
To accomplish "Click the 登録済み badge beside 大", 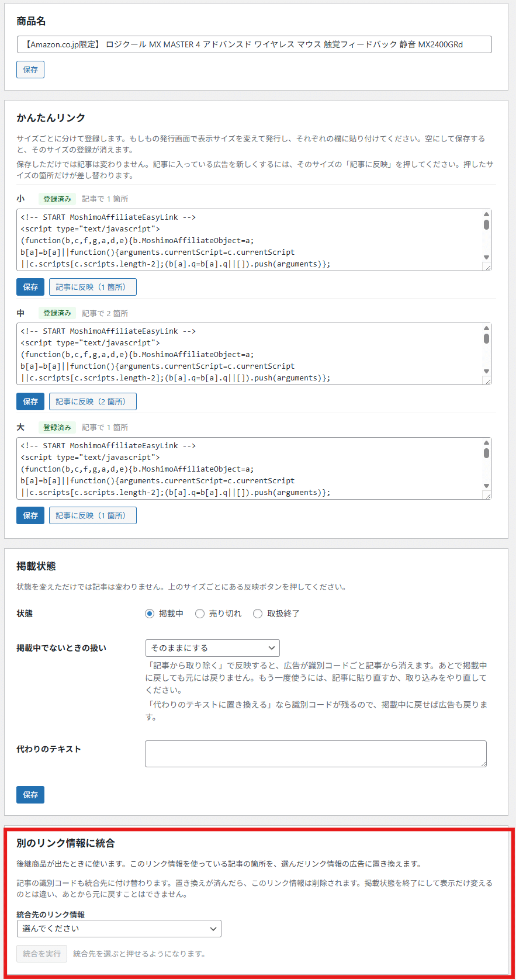I will tap(57, 428).
